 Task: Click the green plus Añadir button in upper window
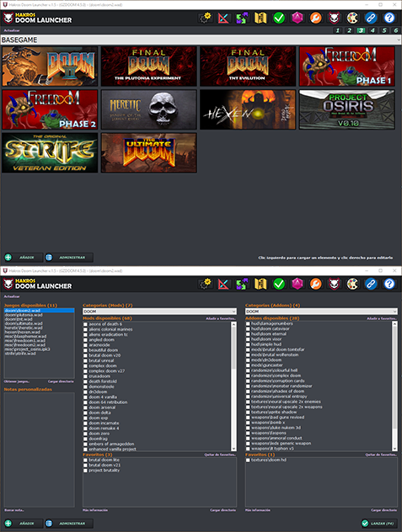tap(23, 258)
